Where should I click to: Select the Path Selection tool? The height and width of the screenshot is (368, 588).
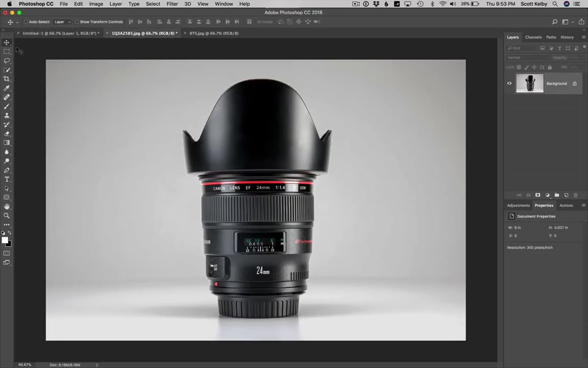[6, 188]
